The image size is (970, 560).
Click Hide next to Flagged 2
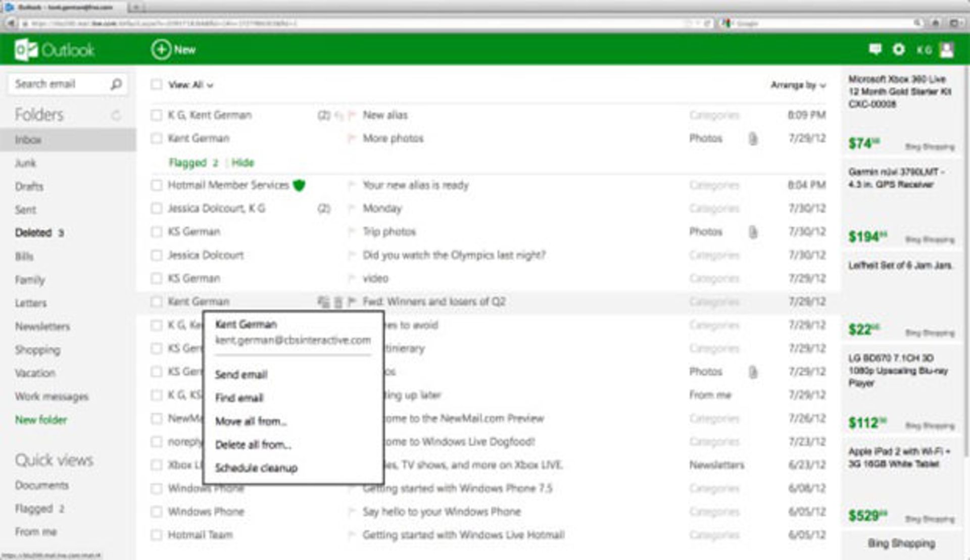[x=243, y=163]
